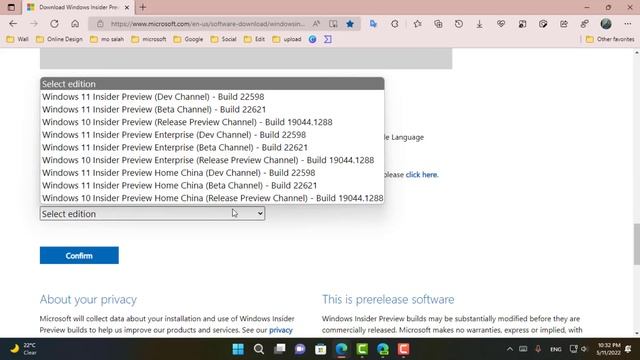640x360 pixels.
Task: Click the round blue bookmark icon
Action: [x=313, y=39]
